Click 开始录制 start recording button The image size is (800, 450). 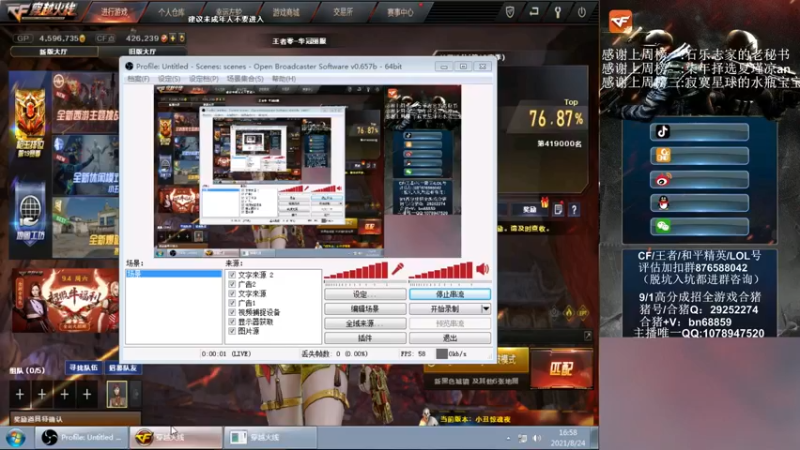445,309
